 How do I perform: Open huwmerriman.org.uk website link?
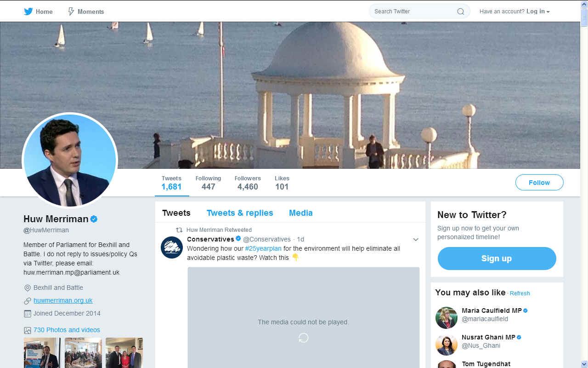(63, 300)
